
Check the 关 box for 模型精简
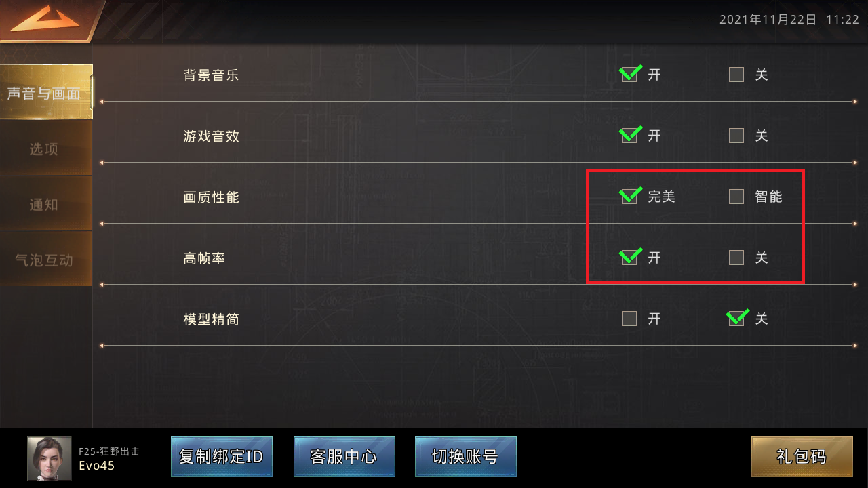[x=736, y=319]
